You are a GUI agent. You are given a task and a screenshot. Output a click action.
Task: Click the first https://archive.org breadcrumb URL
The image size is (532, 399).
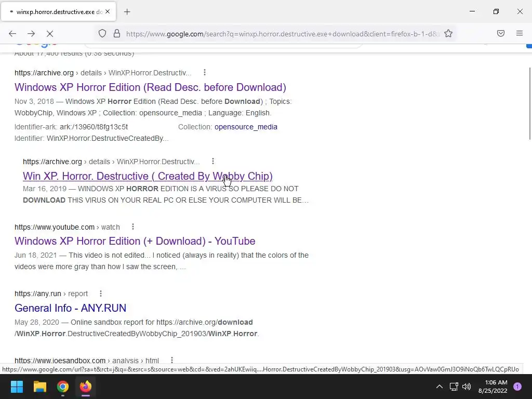[x=44, y=73]
